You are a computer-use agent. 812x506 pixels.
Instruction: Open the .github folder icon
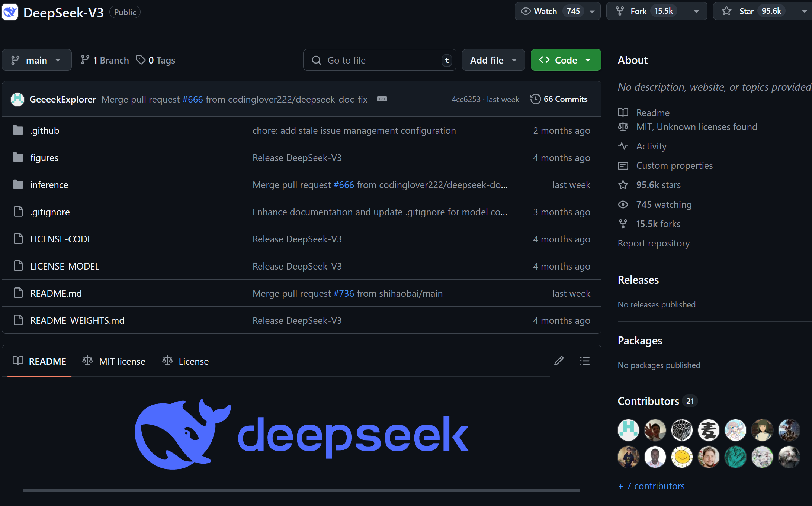point(18,130)
